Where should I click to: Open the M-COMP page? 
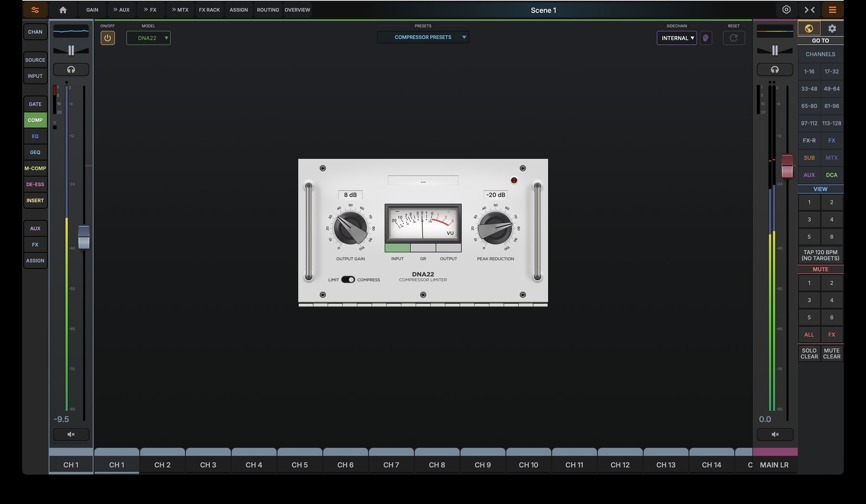(35, 168)
